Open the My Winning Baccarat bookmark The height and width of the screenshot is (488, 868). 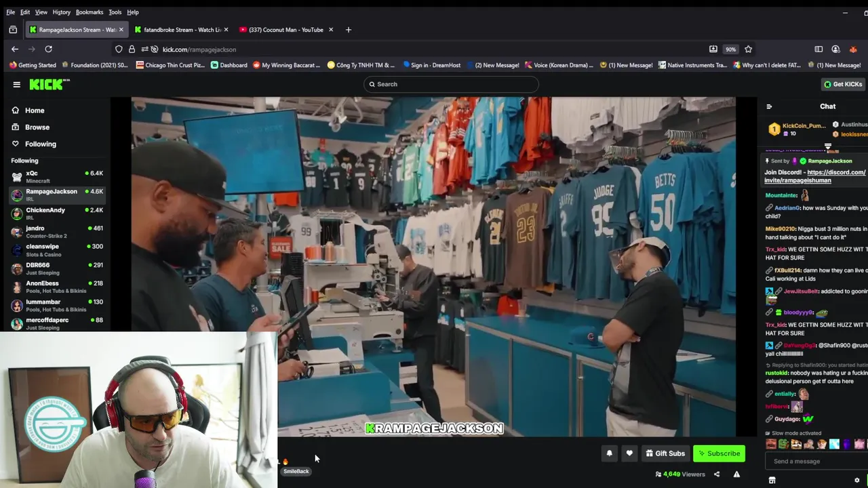point(286,65)
